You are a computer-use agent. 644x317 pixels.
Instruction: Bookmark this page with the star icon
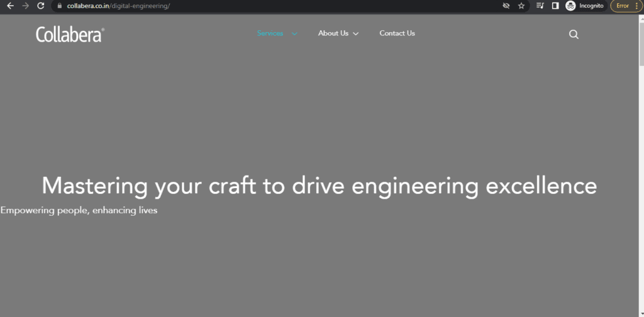coord(521,6)
